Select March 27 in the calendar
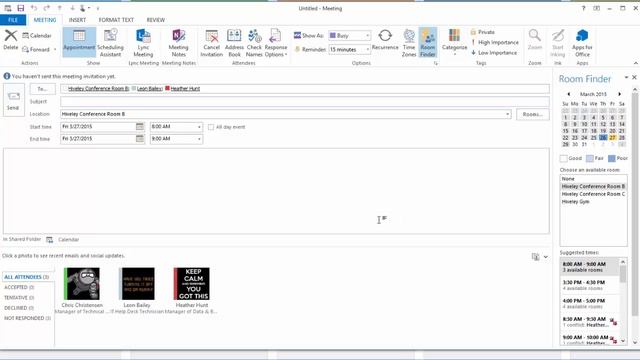 tap(612, 138)
